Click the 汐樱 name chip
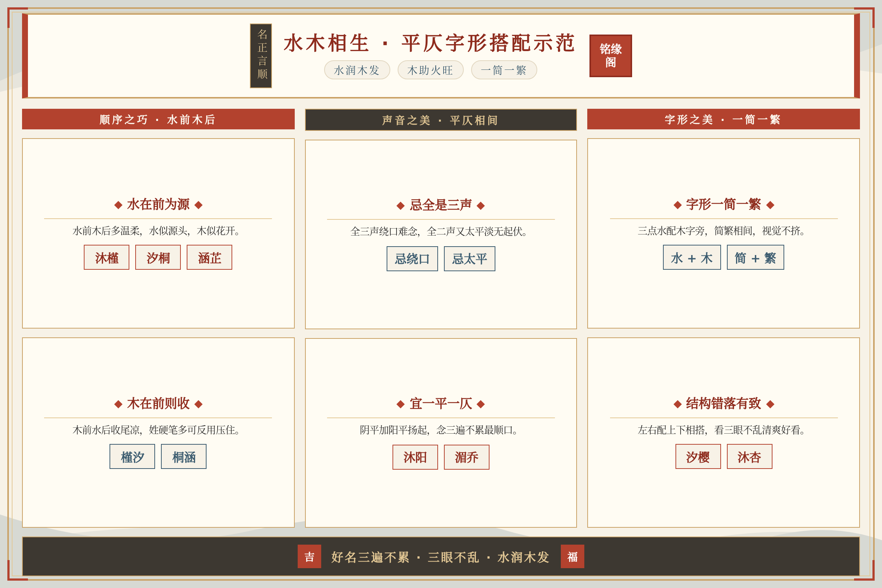This screenshot has height=588, width=882. [x=698, y=456]
